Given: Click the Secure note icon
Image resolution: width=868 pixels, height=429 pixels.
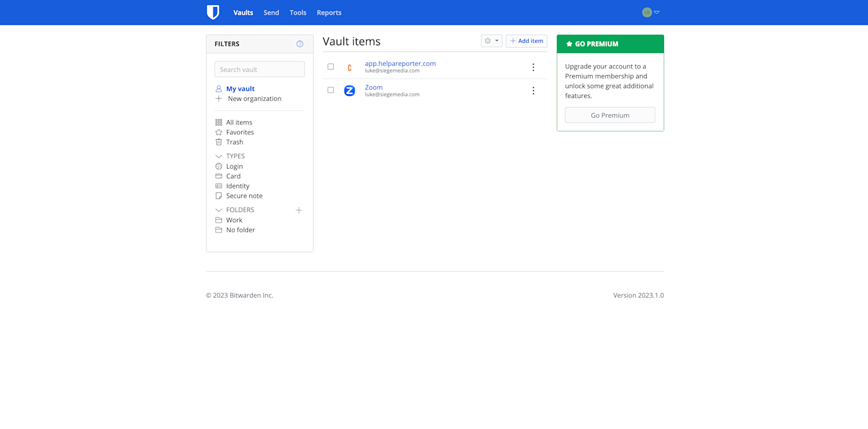Looking at the screenshot, I should click(x=218, y=196).
